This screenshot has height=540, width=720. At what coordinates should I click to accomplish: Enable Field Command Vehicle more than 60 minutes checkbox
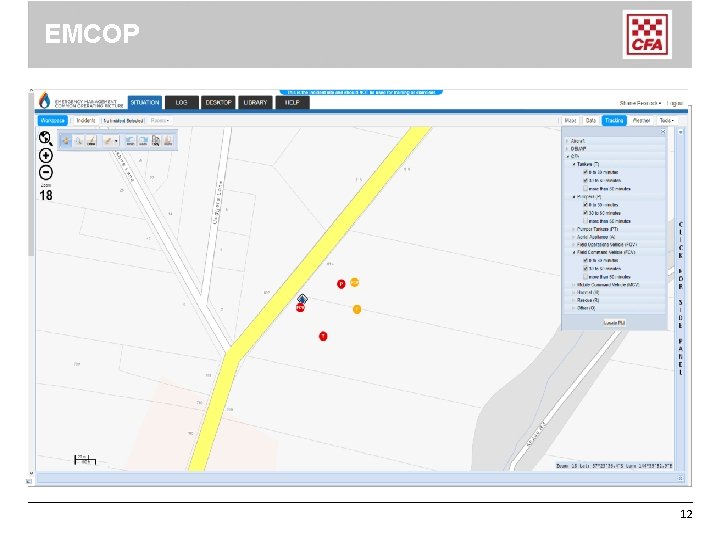click(585, 276)
